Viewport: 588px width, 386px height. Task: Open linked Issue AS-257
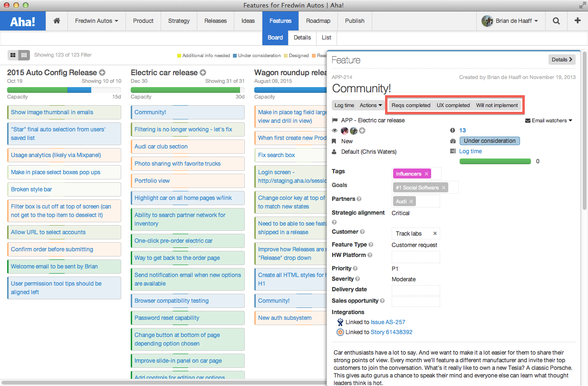point(388,322)
